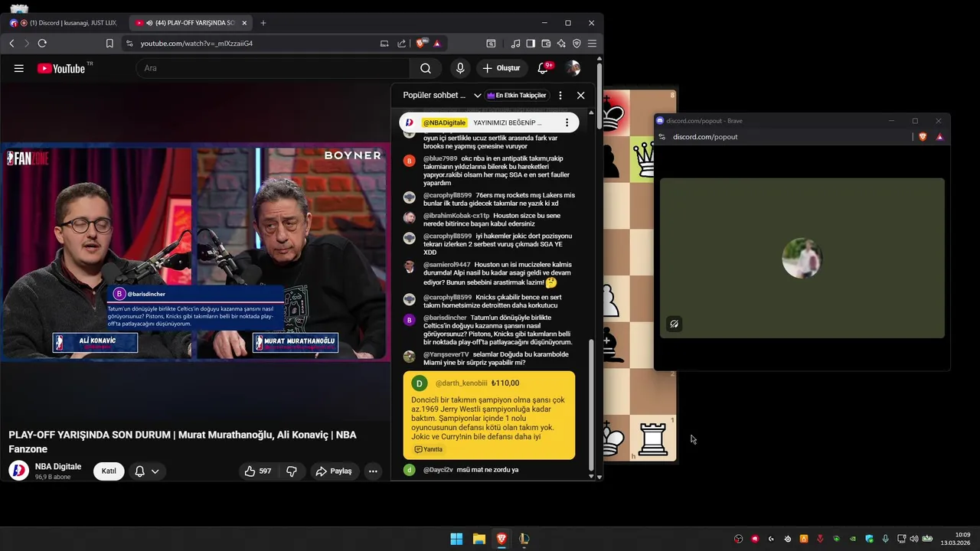Click @YarışseverTV username in chat
The width and height of the screenshot is (980, 551).
(x=446, y=355)
